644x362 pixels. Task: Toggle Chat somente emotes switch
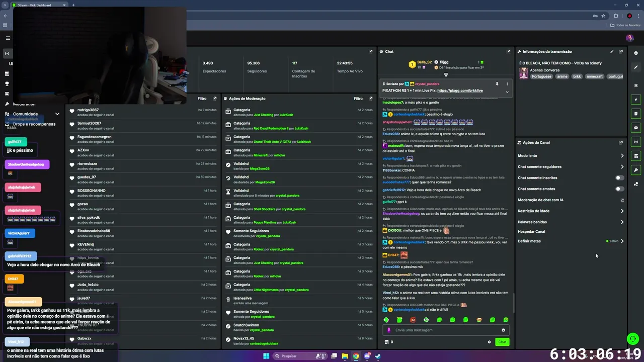pyautogui.click(x=620, y=189)
